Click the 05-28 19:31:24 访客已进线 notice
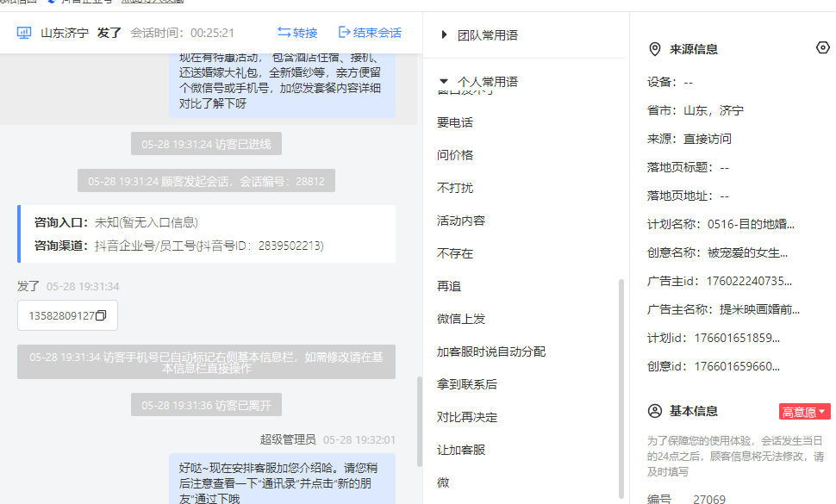This screenshot has height=504, width=836. click(206, 144)
